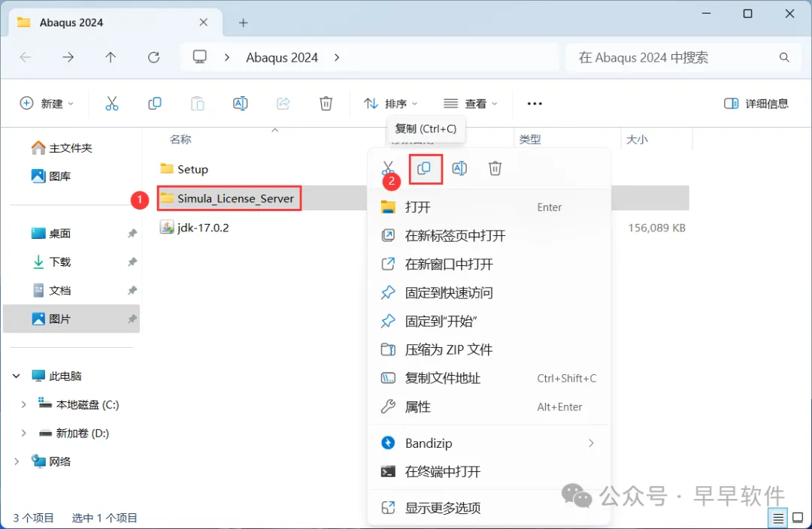The width and height of the screenshot is (812, 529).
Task: Click the Copy icon in the context menu
Action: [424, 168]
